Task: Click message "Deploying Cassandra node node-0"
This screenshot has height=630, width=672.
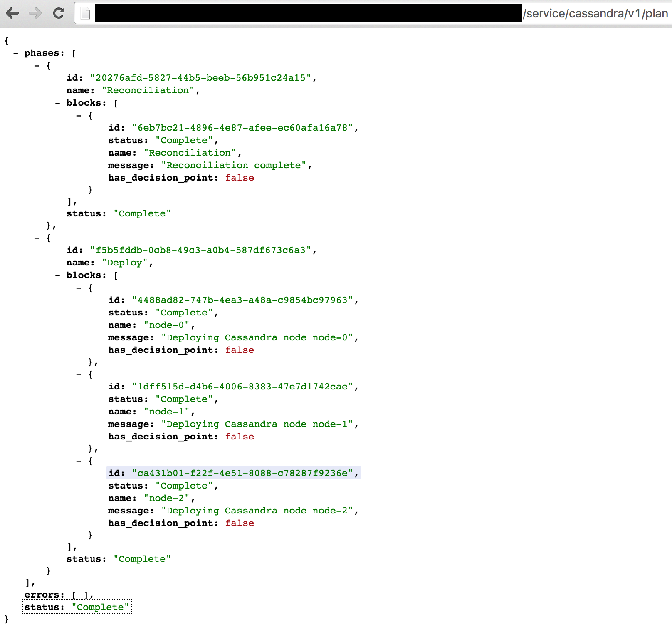Action: pos(257,337)
